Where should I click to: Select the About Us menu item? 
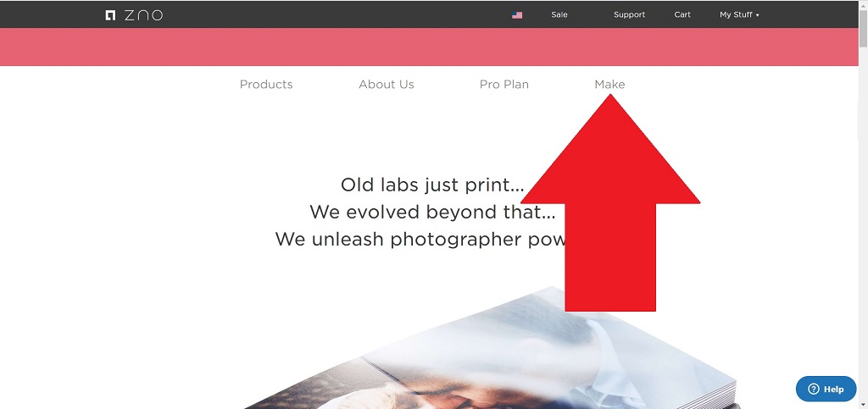[x=387, y=85]
